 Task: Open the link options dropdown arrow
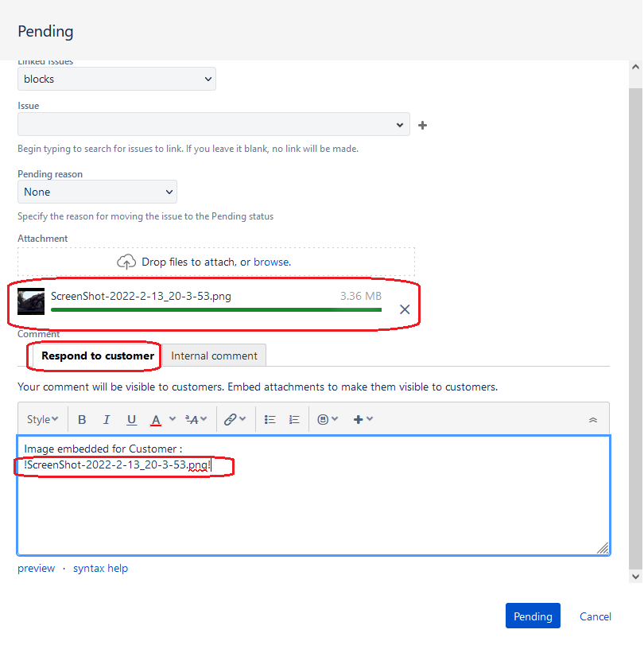[x=242, y=419]
